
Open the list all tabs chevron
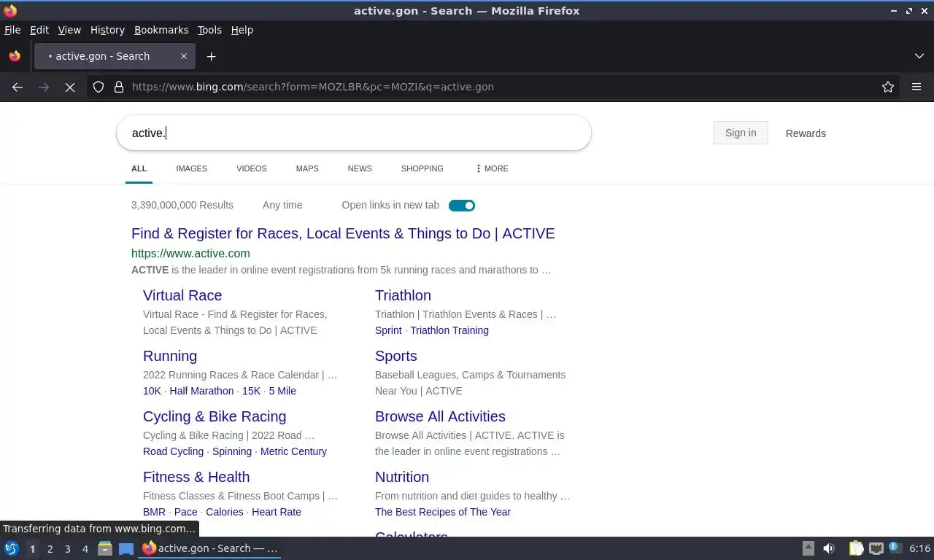pyautogui.click(x=919, y=56)
